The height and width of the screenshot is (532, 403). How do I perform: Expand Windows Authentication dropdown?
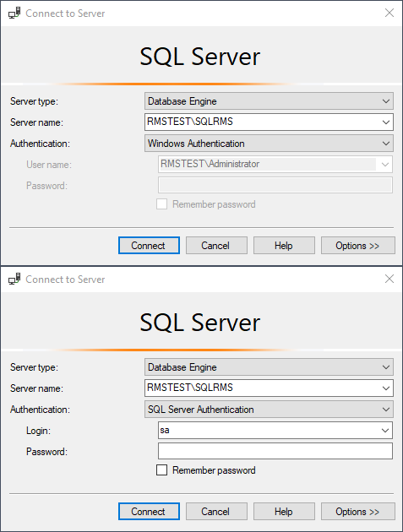click(x=269, y=144)
